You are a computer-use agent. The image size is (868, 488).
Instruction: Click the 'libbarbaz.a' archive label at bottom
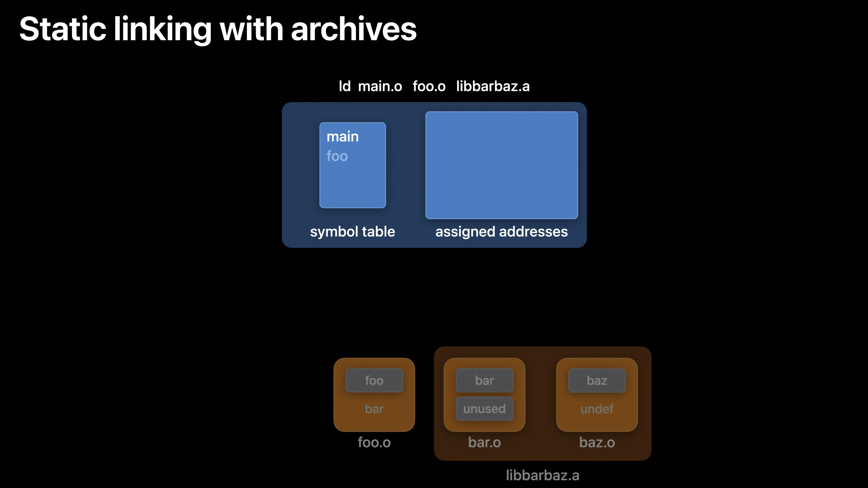542,475
